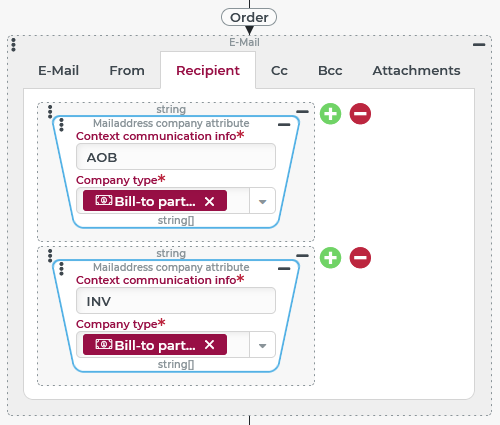Click red minus beside first recipient block

pyautogui.click(x=360, y=114)
